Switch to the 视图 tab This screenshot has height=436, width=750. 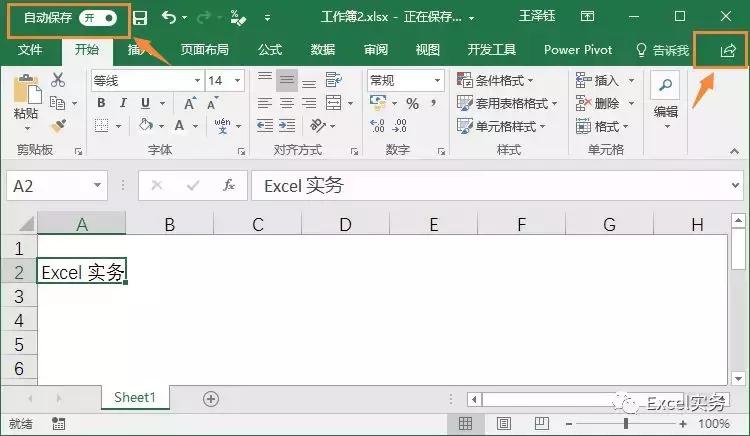pyautogui.click(x=428, y=50)
